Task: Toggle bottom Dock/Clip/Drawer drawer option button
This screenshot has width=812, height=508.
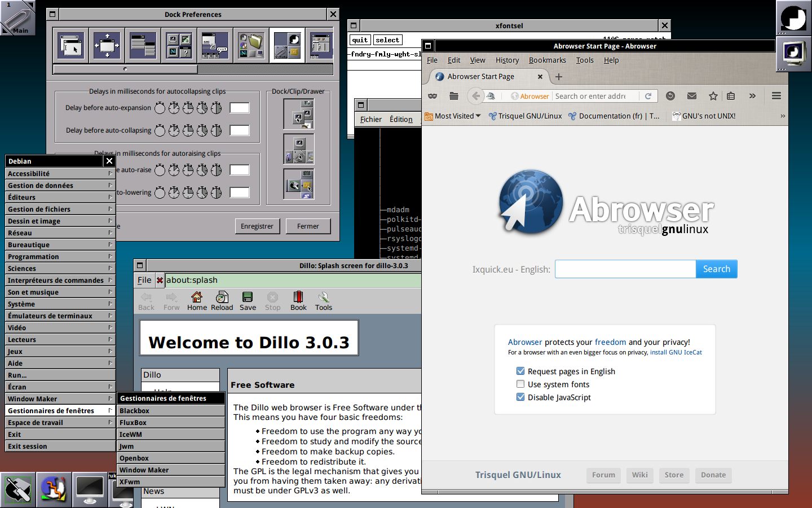Action: (x=299, y=184)
